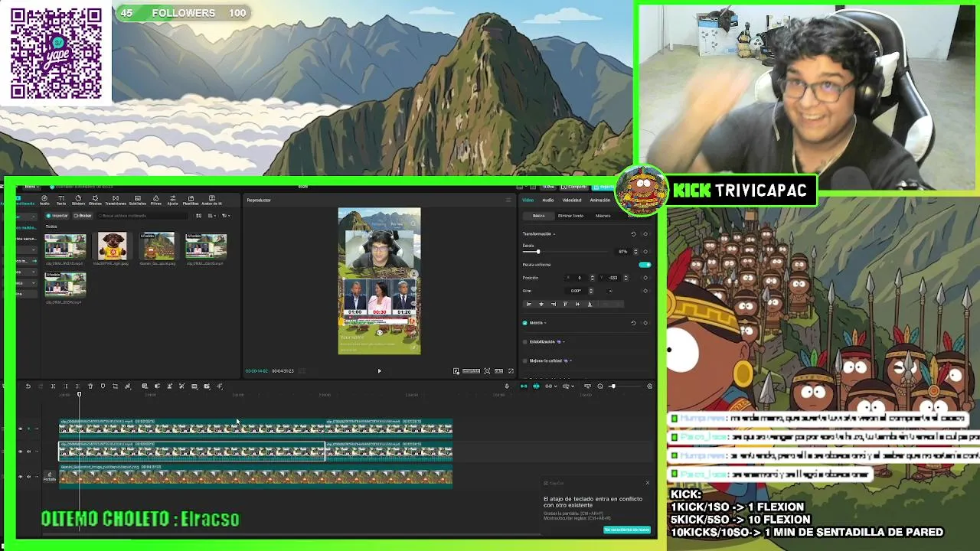Add keyframe for Escala
Image resolution: width=980 pixels, height=551 pixels.
[645, 252]
